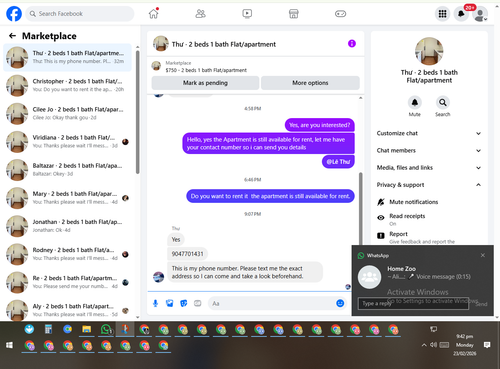Open conversation info purple icon

[x=352, y=44]
